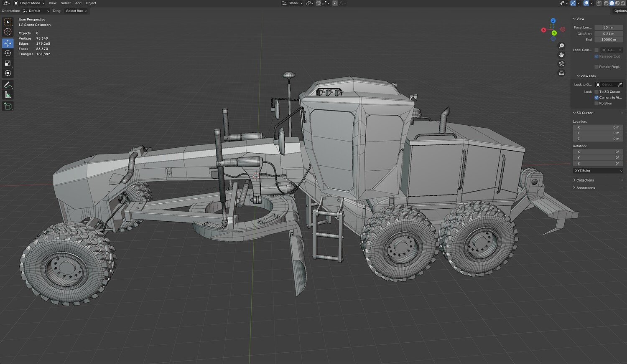Toggle snapping magnet icon in header
627x364 pixels.
pos(319,3)
